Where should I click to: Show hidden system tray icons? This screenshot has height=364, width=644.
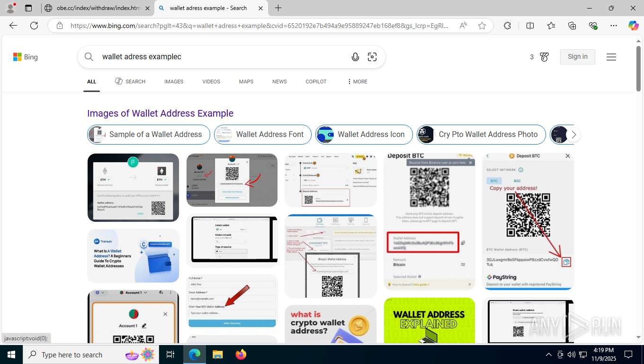[x=549, y=355]
